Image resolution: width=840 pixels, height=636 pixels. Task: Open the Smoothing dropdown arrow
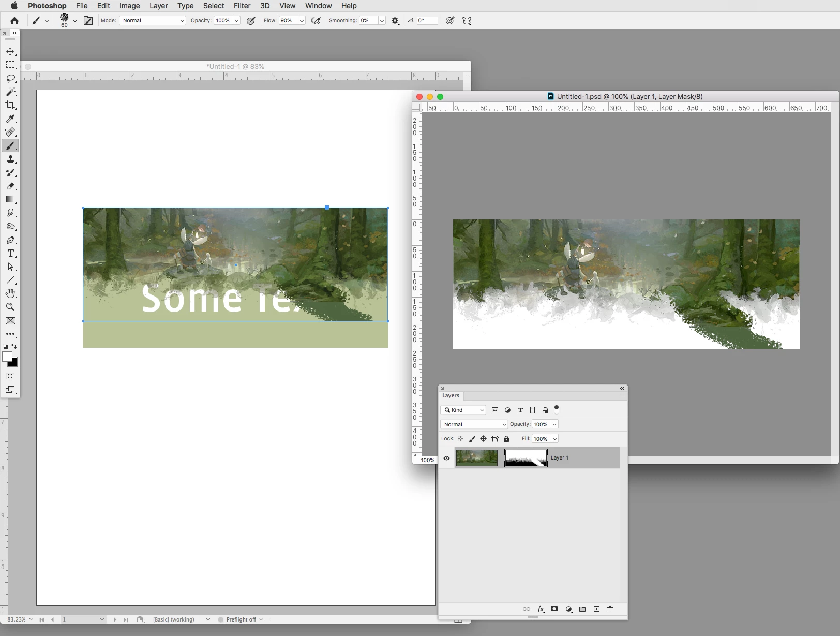[x=382, y=21]
